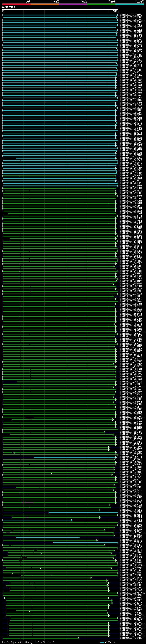Viewport: 146px width, 644px height.
Task: Open the UniRef100_A5C9L4 hit
Action: (x=131, y=517)
